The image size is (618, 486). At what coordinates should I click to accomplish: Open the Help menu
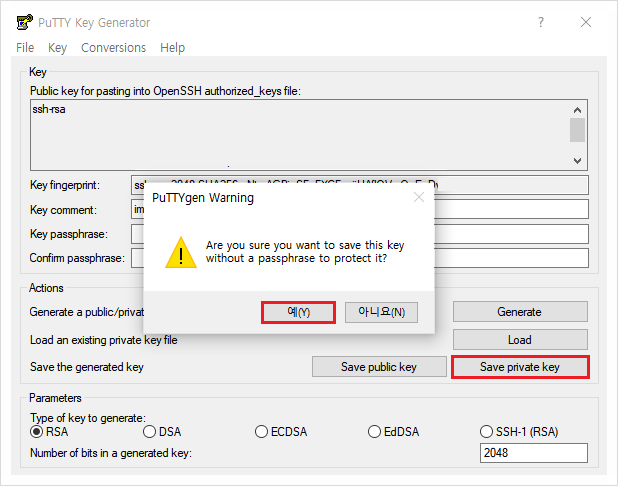172,48
